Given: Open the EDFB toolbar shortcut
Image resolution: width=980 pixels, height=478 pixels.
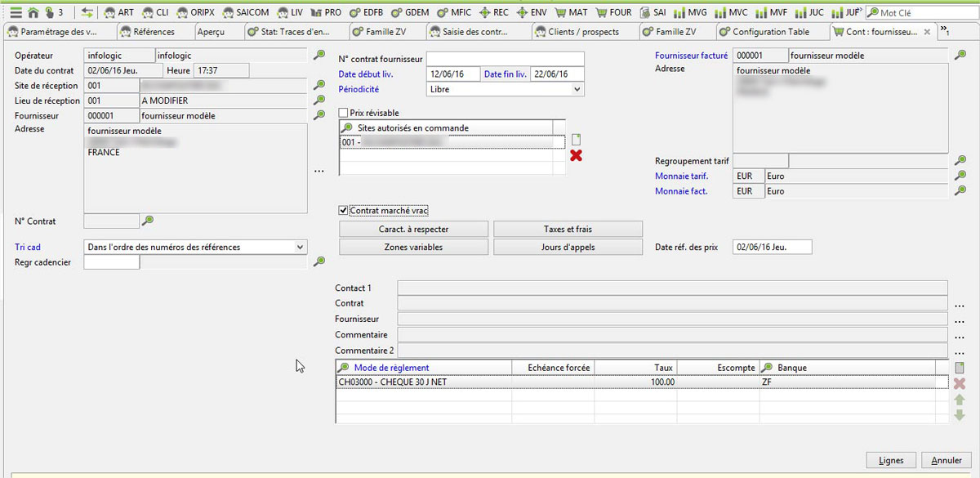Looking at the screenshot, I should click(x=364, y=12).
